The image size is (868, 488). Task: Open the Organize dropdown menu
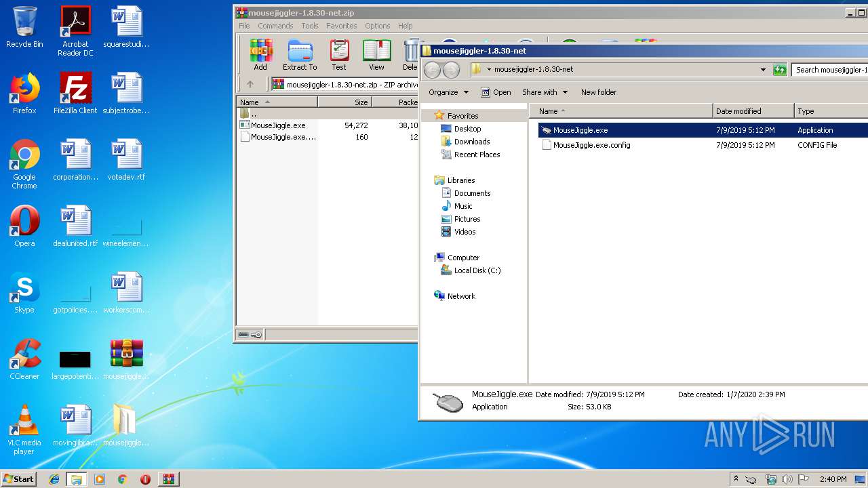448,92
